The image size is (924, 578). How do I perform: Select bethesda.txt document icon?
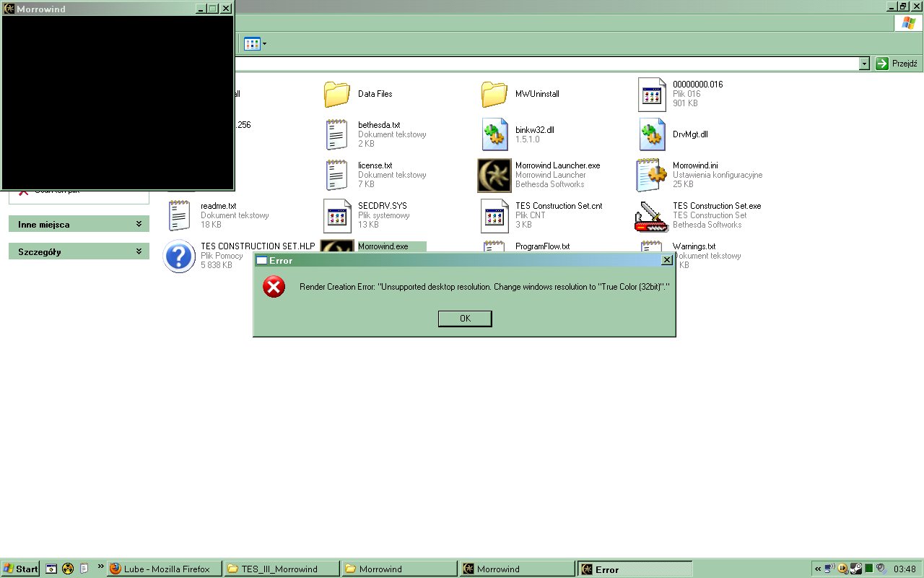coord(336,134)
